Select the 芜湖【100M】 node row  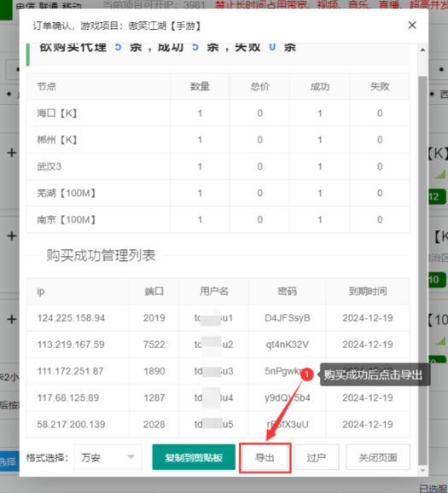pyautogui.click(x=218, y=193)
